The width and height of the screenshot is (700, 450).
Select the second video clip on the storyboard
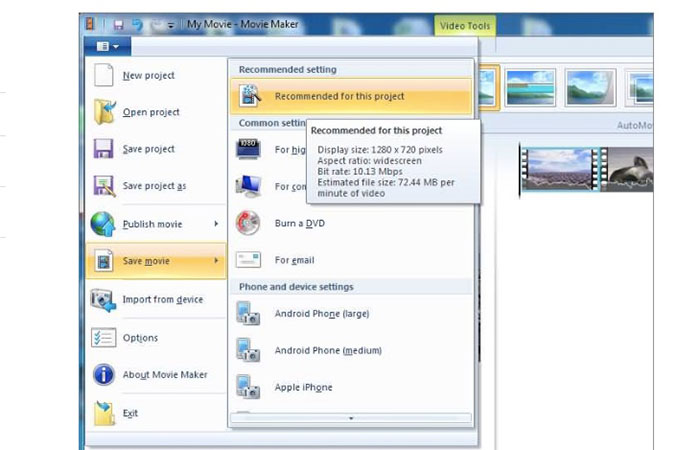point(629,170)
